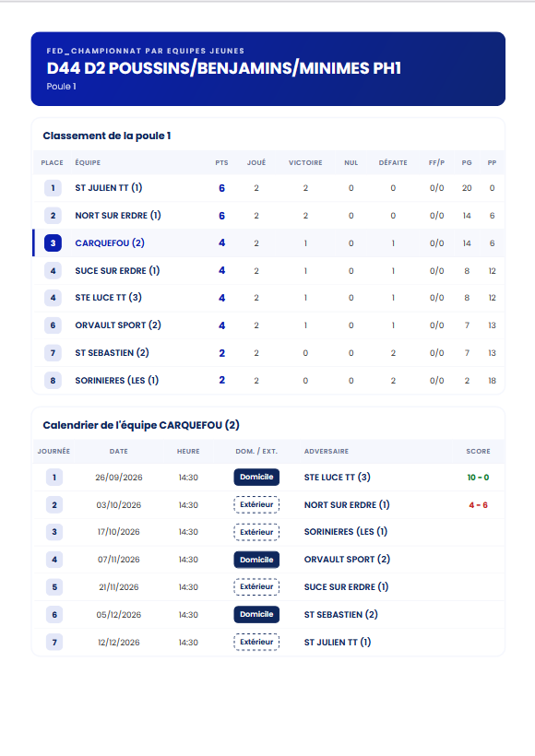This screenshot has height=756, width=535.
Task: Click the DÉFAITE column header
Action: click(x=393, y=162)
